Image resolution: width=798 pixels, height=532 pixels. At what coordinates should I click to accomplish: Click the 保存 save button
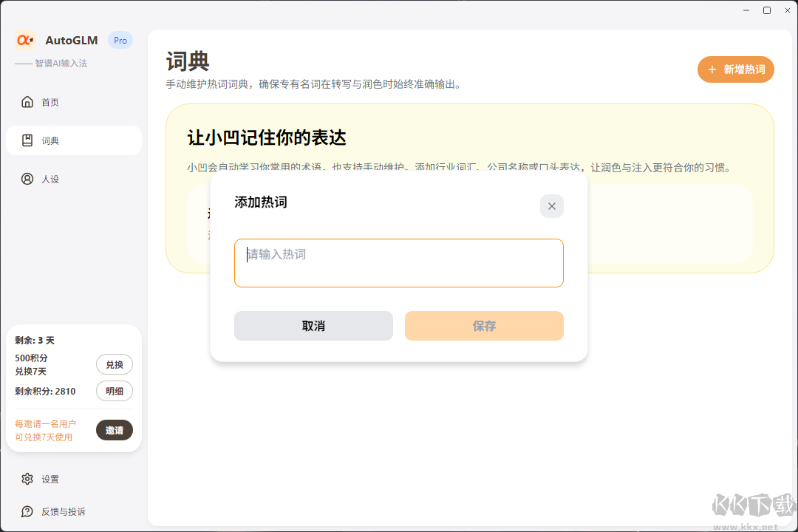[x=484, y=326]
